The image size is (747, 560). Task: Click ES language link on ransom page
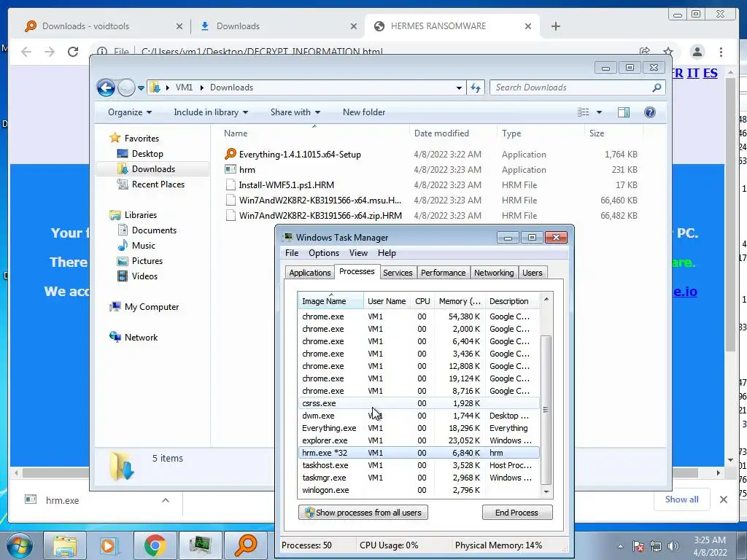pos(710,74)
